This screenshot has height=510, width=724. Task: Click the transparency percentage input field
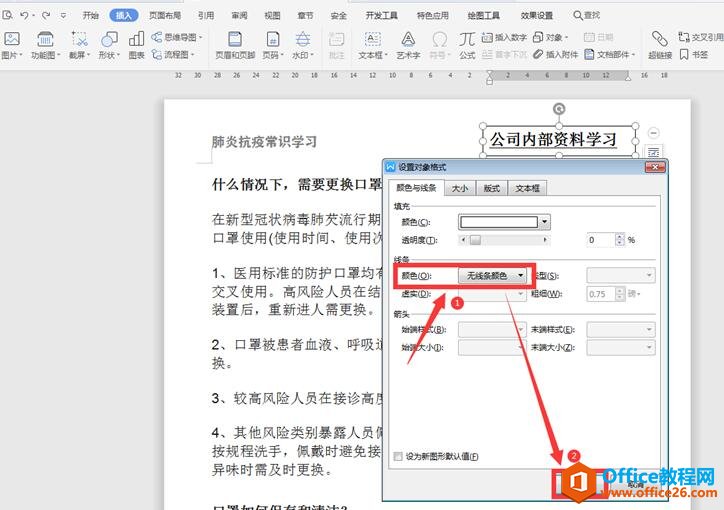(600, 240)
